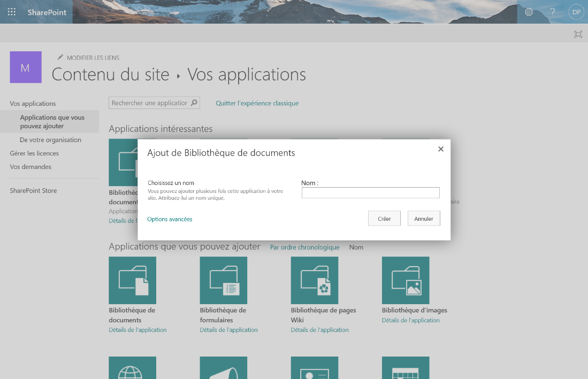The image size is (588, 379).
Task: Select Bibliothèque de formulaires tile icon
Action: pyautogui.click(x=224, y=280)
